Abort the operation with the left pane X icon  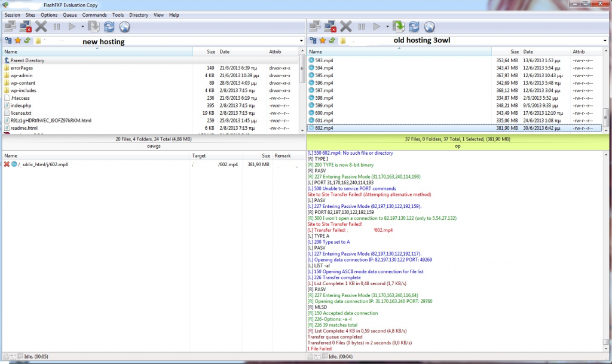[41, 26]
